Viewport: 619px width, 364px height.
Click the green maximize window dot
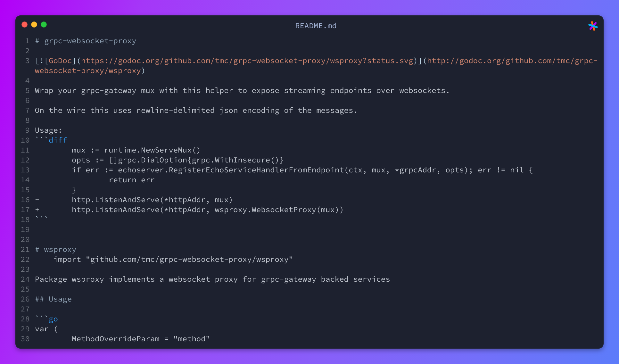[44, 25]
